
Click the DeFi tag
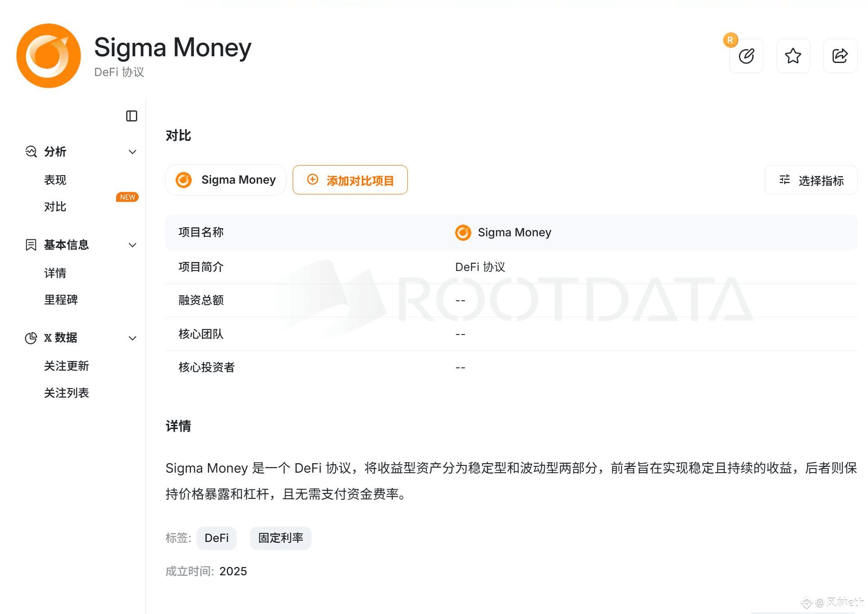(217, 538)
